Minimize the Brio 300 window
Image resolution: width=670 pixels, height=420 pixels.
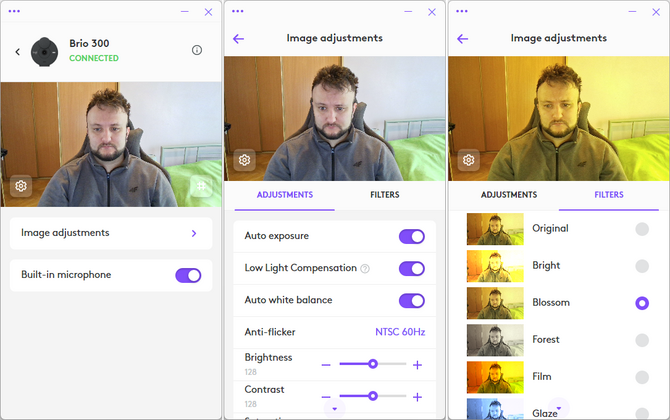185,12
